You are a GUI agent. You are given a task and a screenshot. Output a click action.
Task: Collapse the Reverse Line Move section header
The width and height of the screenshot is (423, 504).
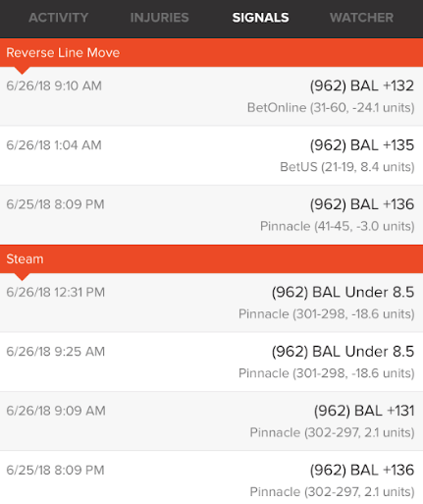pos(211,53)
